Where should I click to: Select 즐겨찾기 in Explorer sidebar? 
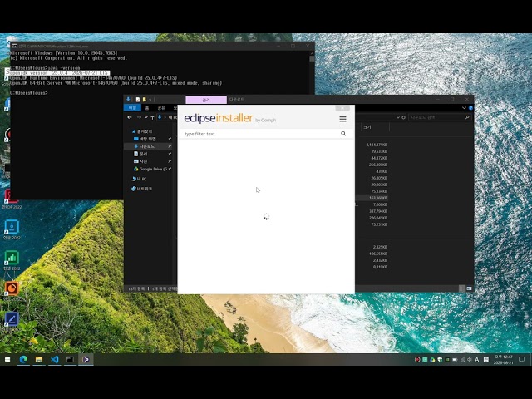(142, 131)
